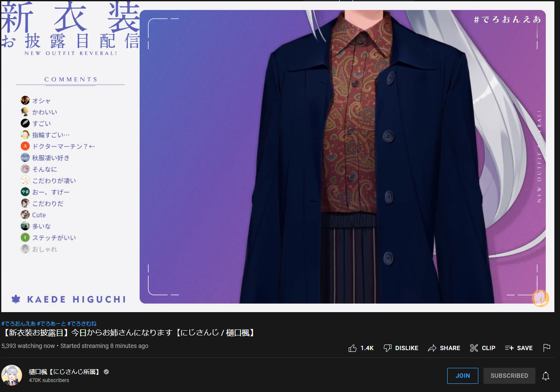Click channel watermark in video corner
The width and height of the screenshot is (560, 392).
(x=540, y=298)
